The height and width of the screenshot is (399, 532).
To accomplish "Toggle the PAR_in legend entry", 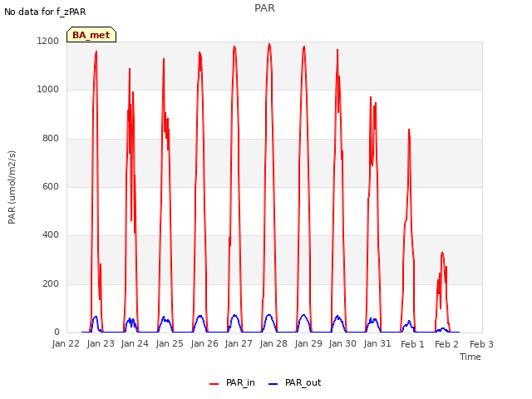I will tap(233, 383).
